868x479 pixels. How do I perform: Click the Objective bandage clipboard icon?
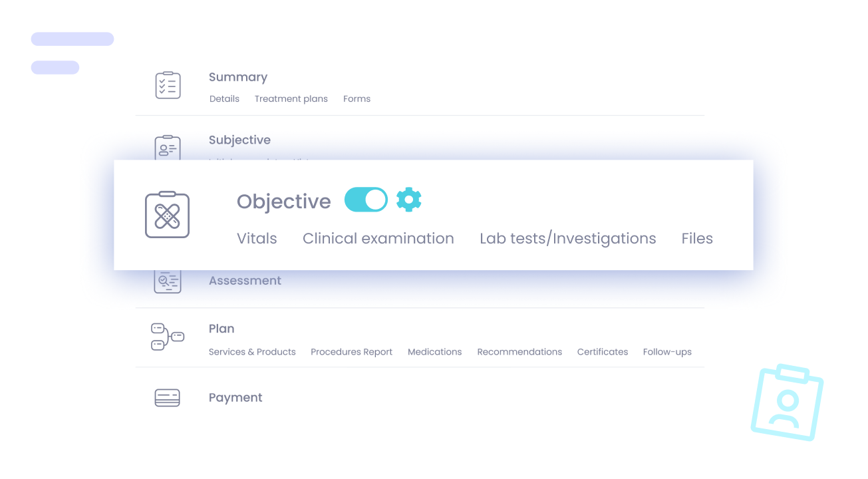(168, 214)
